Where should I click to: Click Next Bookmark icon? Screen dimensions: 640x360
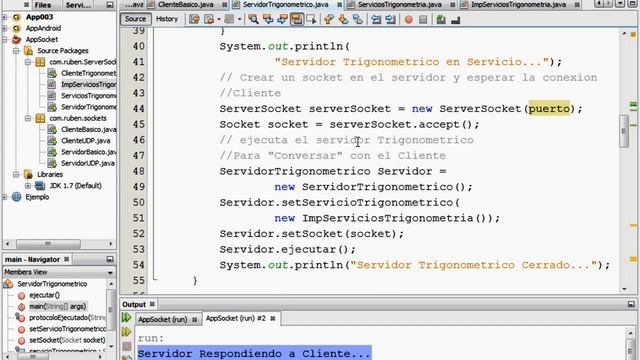[343, 19]
